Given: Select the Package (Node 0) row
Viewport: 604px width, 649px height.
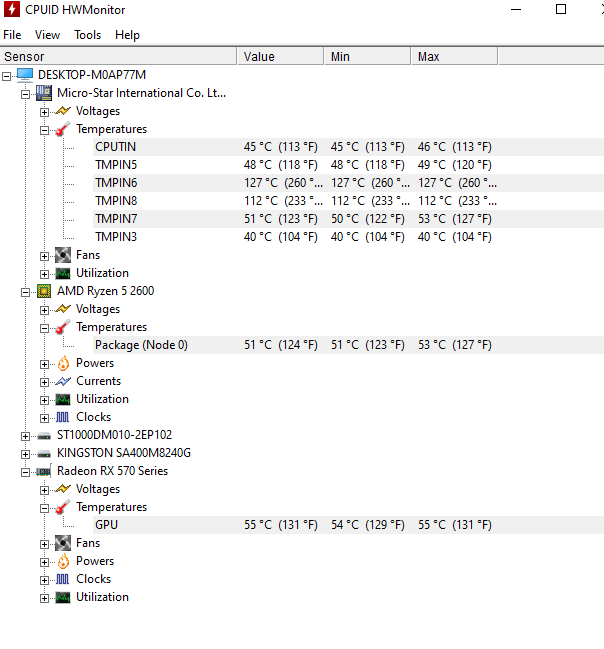Looking at the screenshot, I should coord(349,345).
